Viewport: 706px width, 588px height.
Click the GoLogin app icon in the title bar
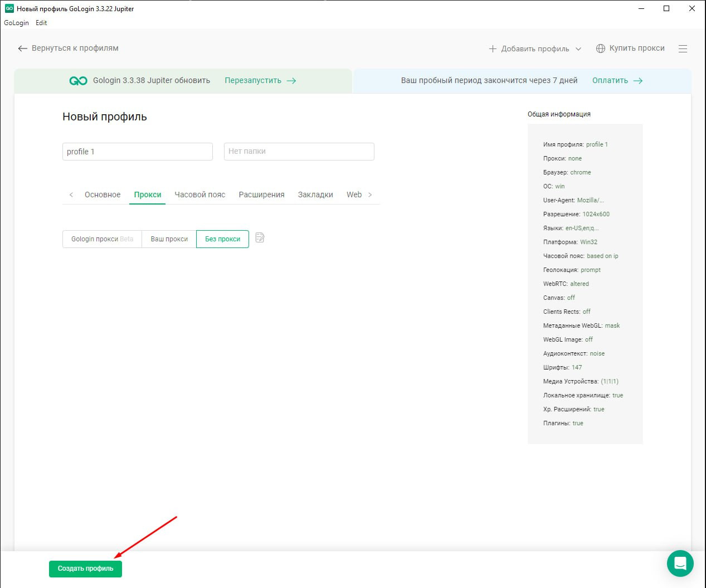[x=9, y=8]
